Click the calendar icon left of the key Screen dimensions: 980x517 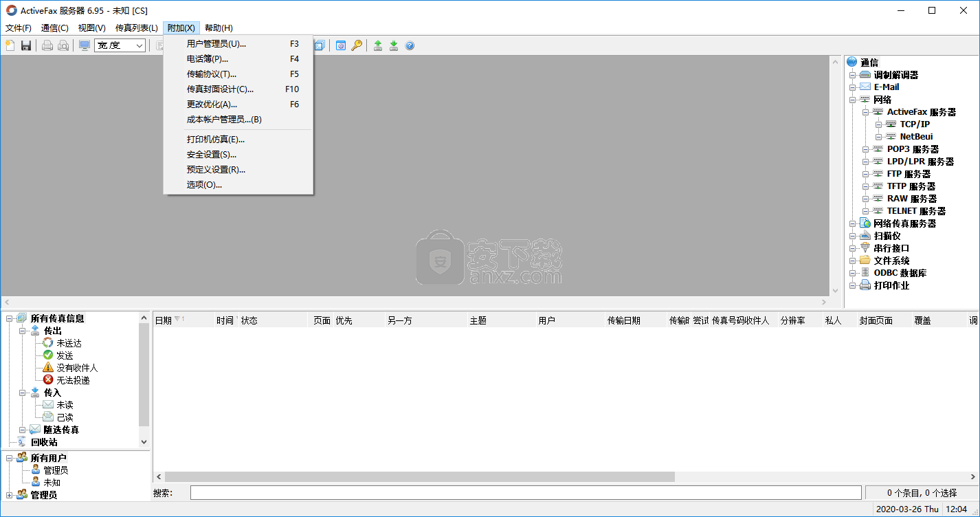coord(341,45)
